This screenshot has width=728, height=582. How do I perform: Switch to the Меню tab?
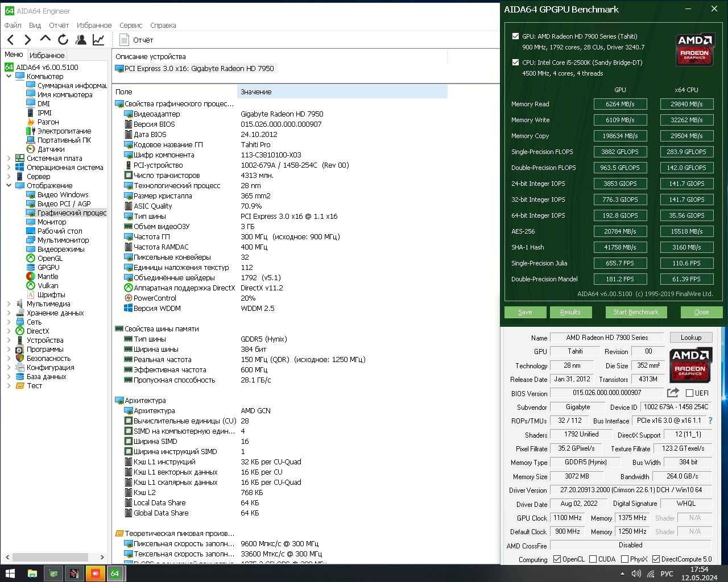[x=14, y=55]
